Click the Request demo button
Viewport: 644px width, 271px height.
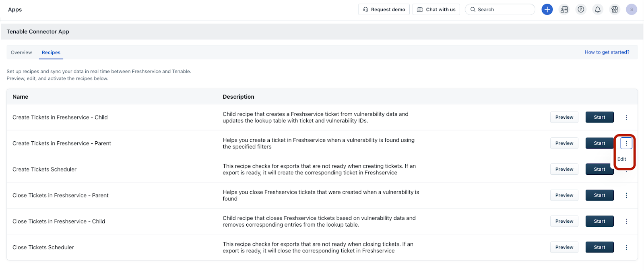point(384,9)
